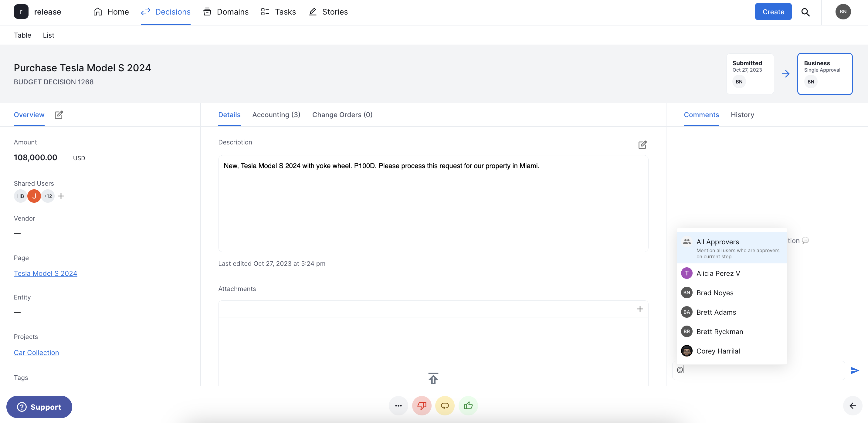The image size is (868, 423).
Task: Click the Last edited timestamp text
Action: [272, 264]
